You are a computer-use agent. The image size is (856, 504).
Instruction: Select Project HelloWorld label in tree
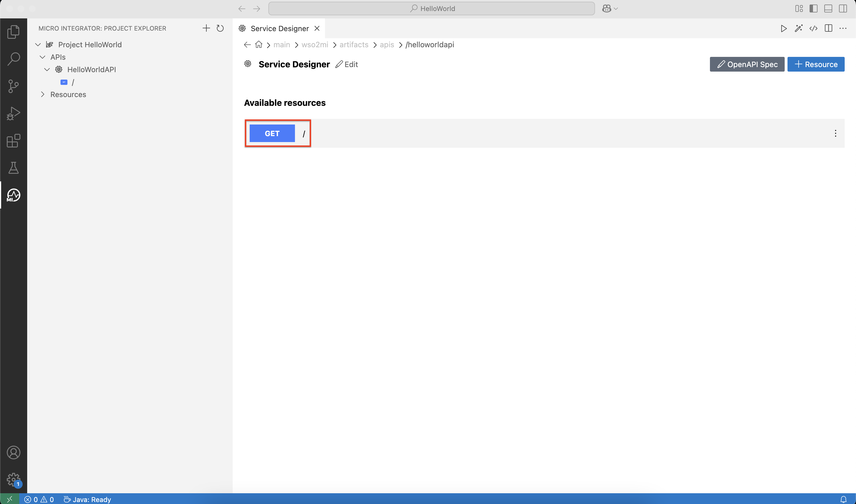pyautogui.click(x=90, y=45)
